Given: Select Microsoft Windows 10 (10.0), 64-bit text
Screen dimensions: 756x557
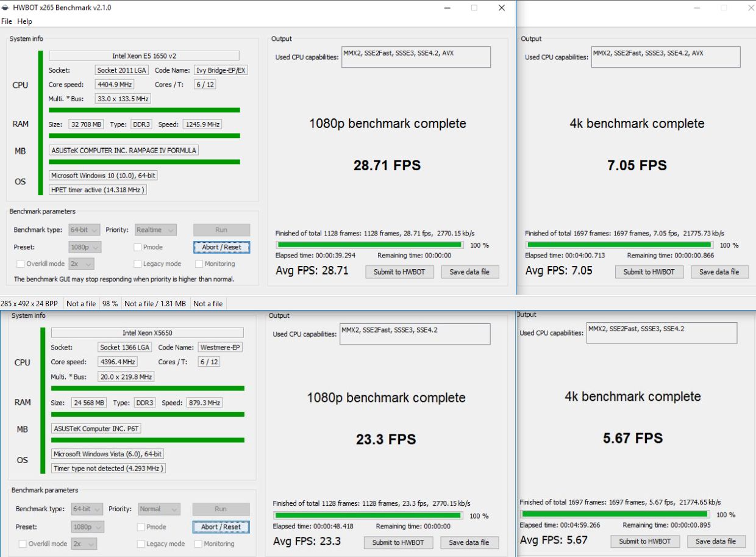Looking at the screenshot, I should 103,176.
